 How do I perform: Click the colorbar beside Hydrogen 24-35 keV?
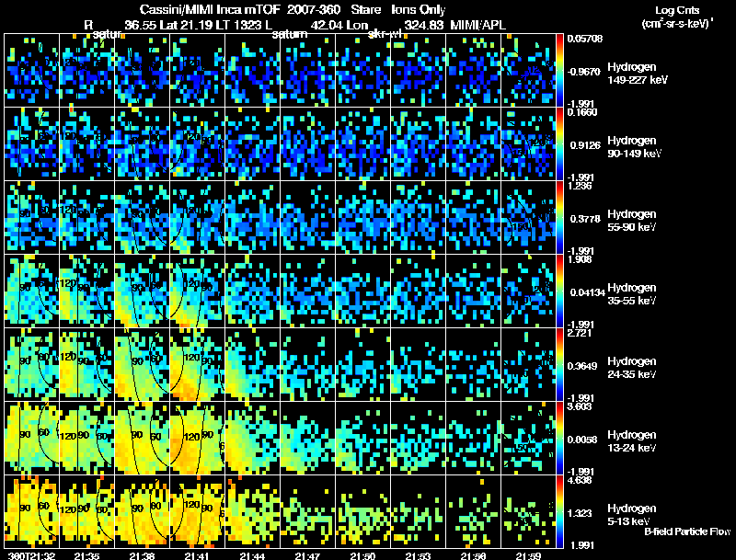(x=559, y=364)
